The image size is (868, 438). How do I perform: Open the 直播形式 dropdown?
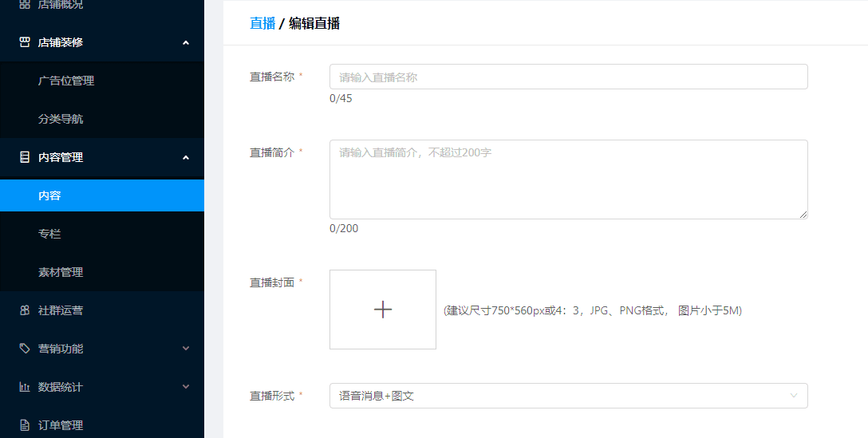[568, 396]
